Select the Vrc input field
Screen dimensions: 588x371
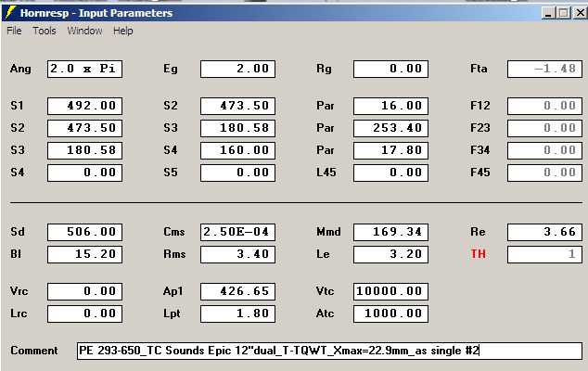(x=84, y=291)
